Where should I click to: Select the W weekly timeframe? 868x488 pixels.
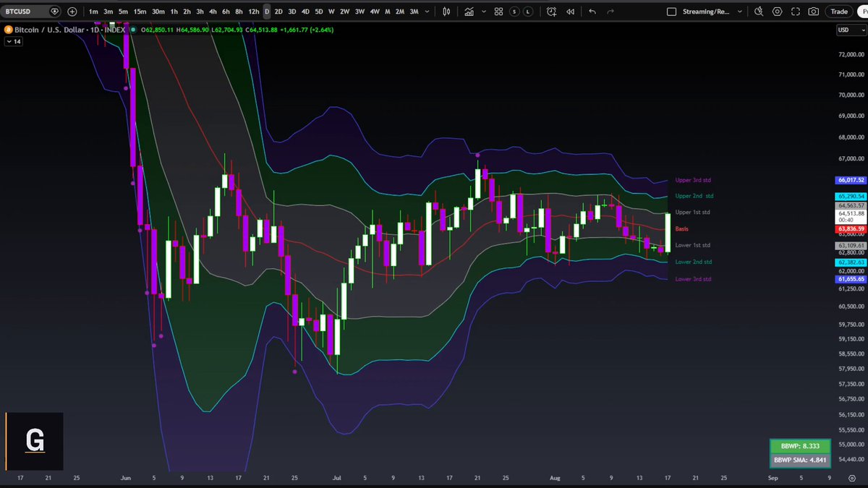pyautogui.click(x=331, y=12)
